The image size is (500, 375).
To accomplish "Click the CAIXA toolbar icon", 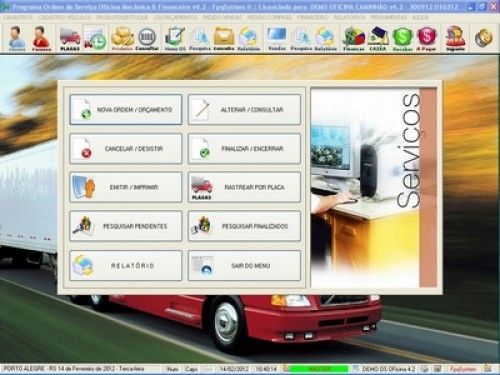I will point(378,39).
